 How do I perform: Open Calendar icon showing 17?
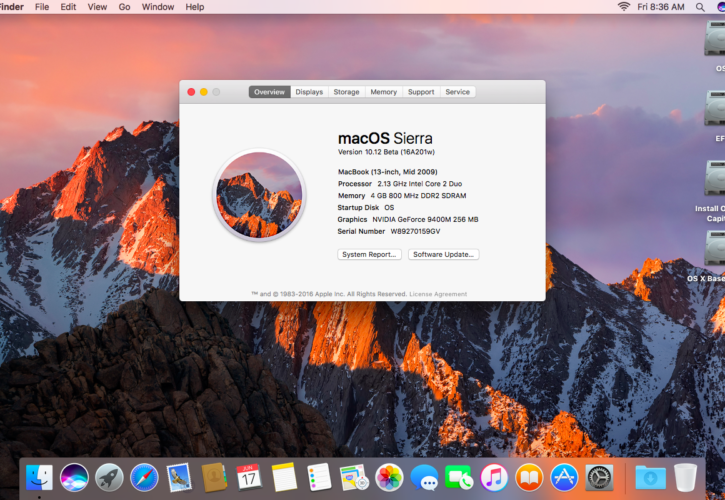[249, 477]
